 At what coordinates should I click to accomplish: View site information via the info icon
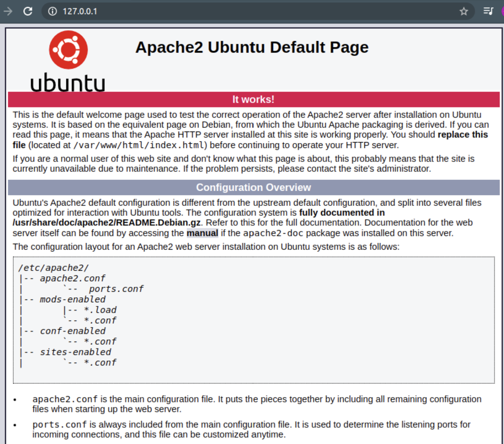tap(52, 11)
